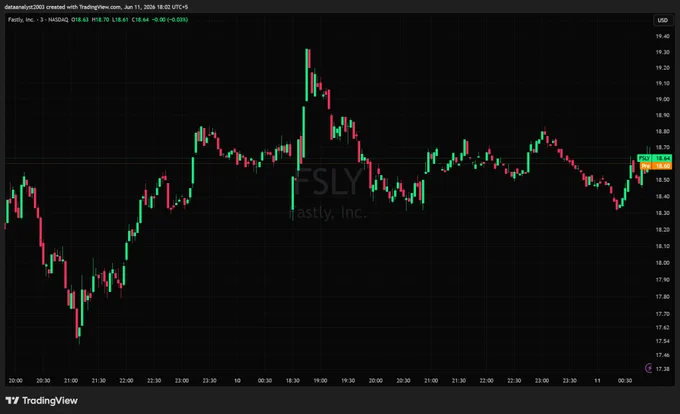
Task: Click the 18.50 price axis label
Action: coord(662,180)
